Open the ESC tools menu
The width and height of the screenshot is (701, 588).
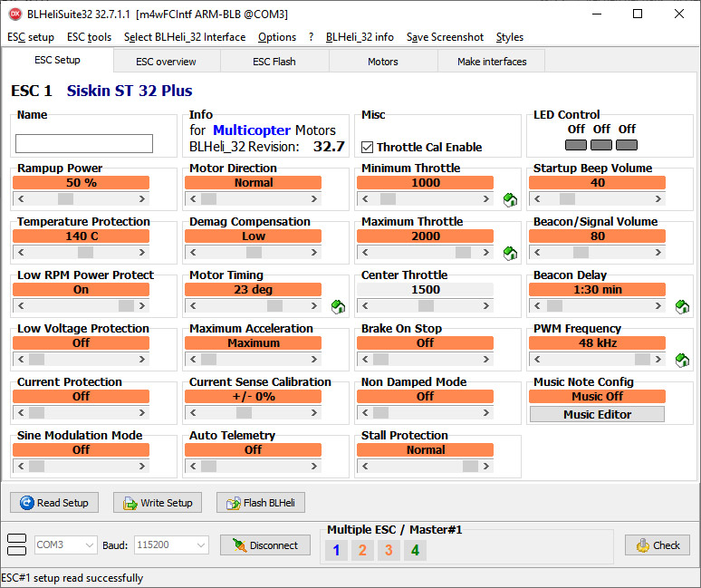click(x=89, y=37)
